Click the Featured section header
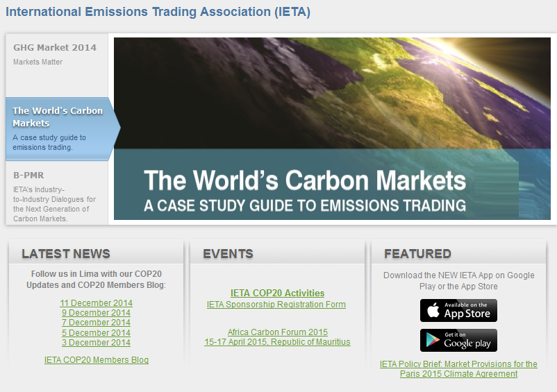The height and width of the screenshot is (392, 557). pos(417,253)
